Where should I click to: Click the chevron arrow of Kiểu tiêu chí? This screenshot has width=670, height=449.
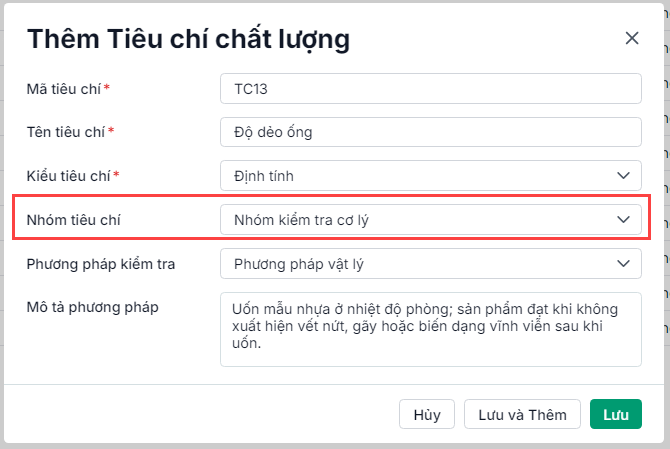[x=623, y=176]
